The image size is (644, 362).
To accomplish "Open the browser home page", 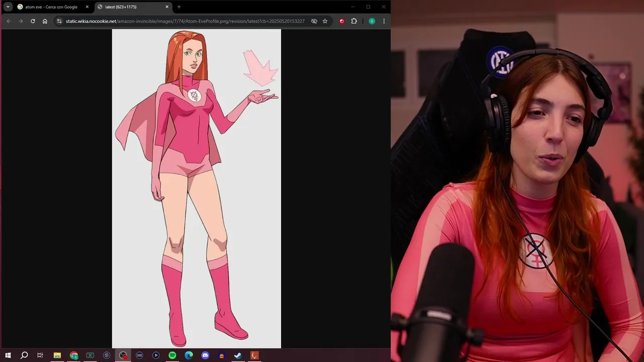I will (x=45, y=21).
